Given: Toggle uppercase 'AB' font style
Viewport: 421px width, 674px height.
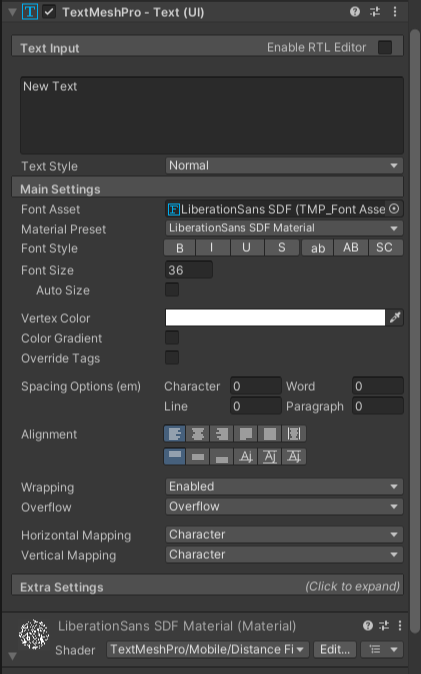Looking at the screenshot, I should coord(351,248).
